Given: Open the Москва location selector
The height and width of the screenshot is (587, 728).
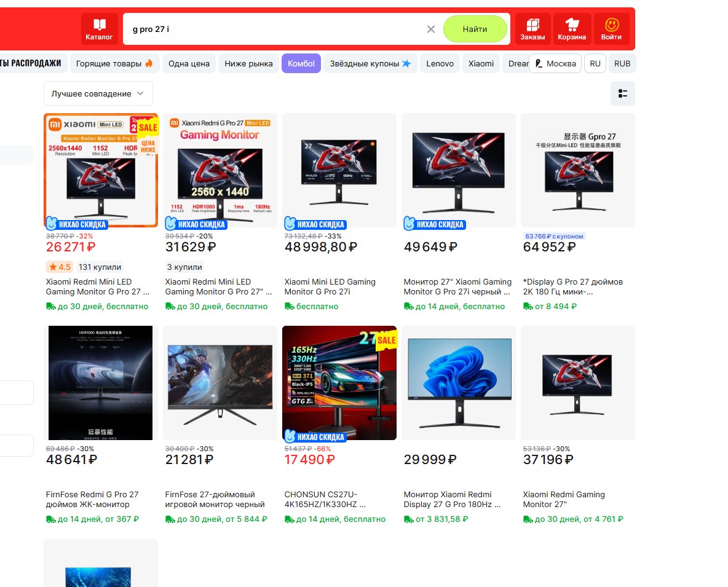Looking at the screenshot, I should pos(555,63).
